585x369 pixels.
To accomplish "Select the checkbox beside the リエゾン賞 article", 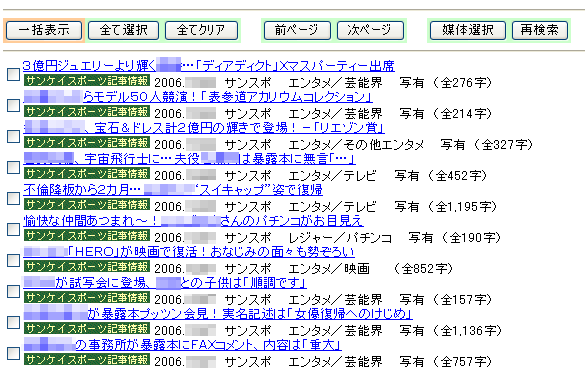I will click(13, 136).
